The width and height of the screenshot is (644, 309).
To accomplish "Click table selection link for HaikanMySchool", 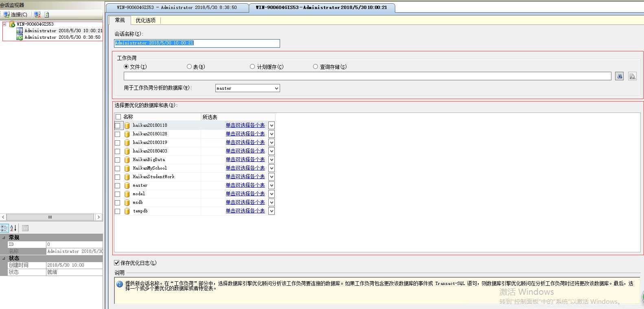I will [x=245, y=168].
